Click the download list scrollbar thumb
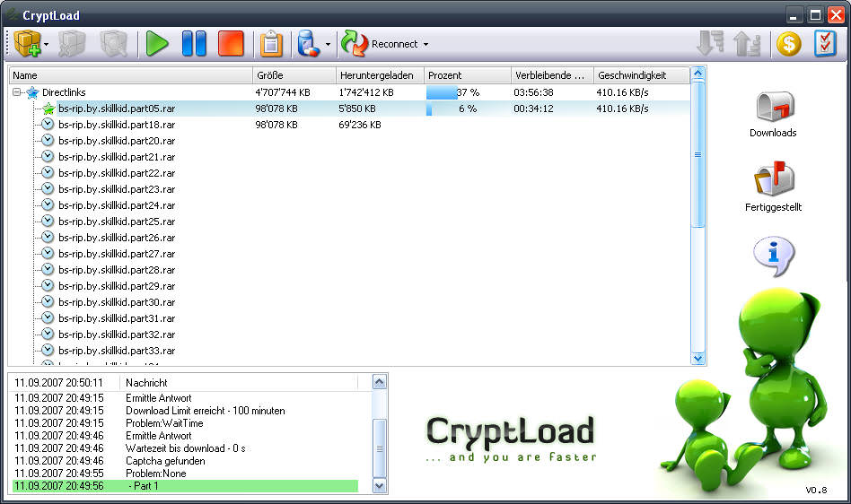Screen dimensions: 851x504 tap(698, 154)
